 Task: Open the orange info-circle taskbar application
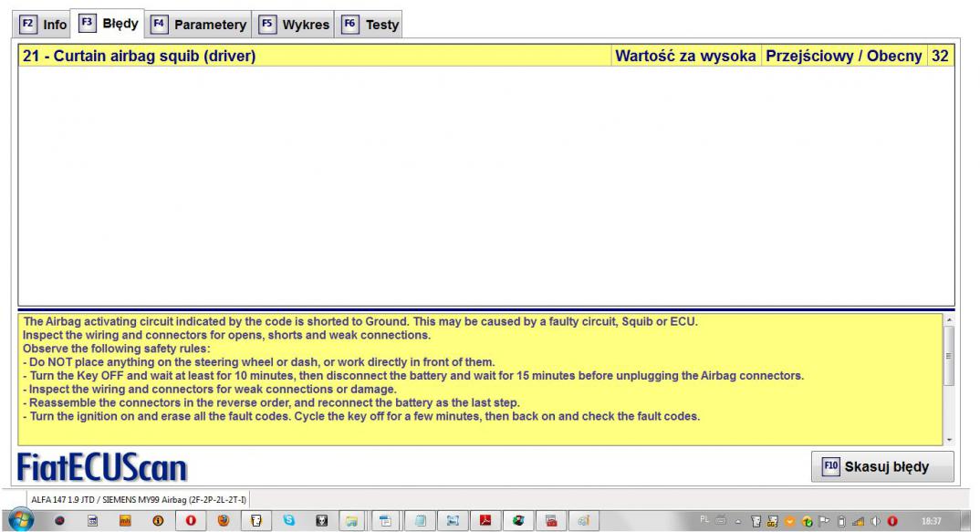tap(158, 520)
